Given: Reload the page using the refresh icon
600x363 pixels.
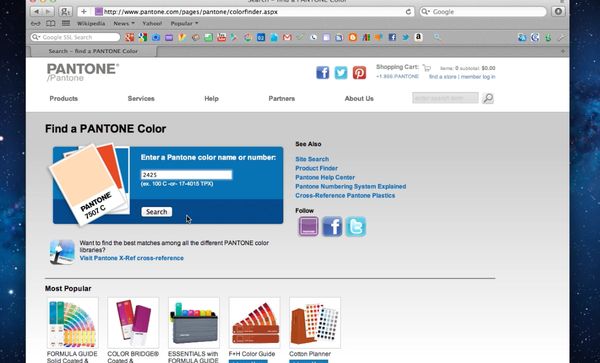Looking at the screenshot, I should [408, 12].
